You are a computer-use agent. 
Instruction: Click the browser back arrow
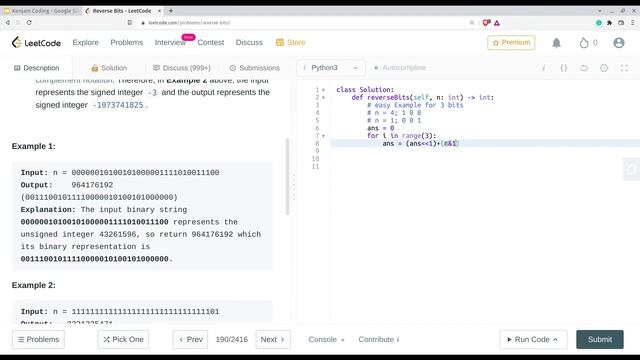tap(8, 22)
